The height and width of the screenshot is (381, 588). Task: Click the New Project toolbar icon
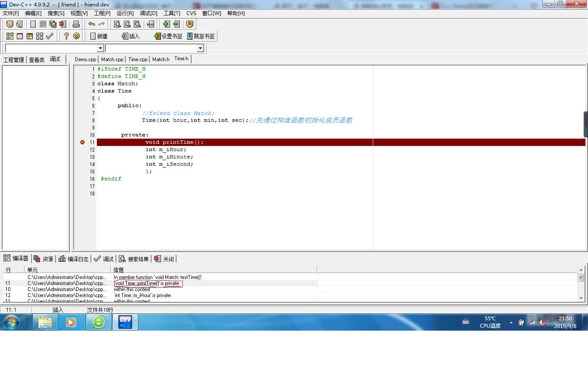point(9,24)
